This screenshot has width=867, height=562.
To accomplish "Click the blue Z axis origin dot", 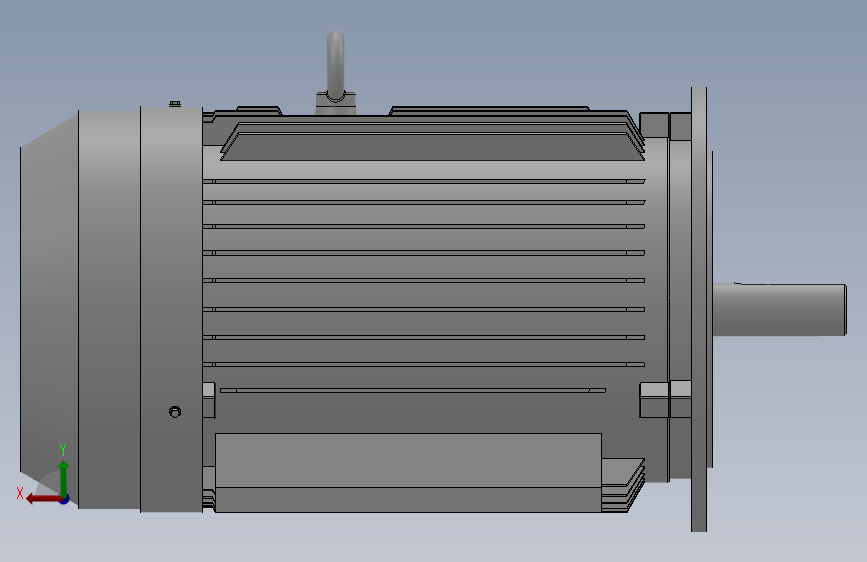I will click(65, 500).
